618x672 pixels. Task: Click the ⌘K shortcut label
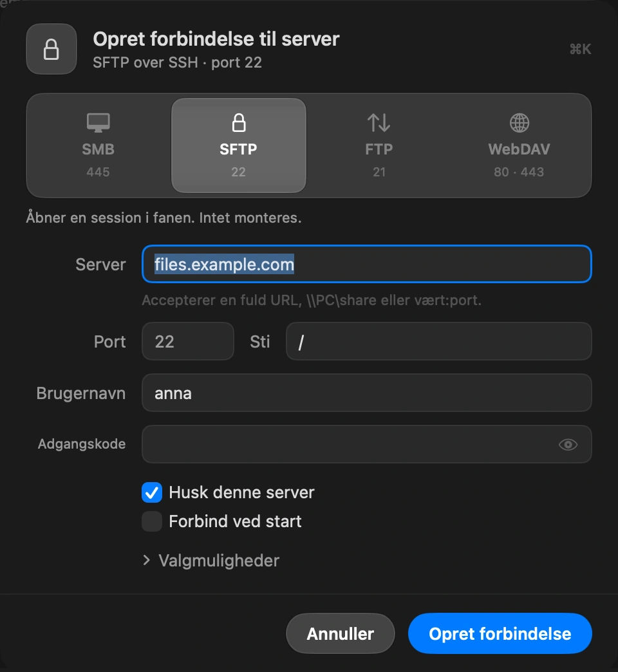580,50
